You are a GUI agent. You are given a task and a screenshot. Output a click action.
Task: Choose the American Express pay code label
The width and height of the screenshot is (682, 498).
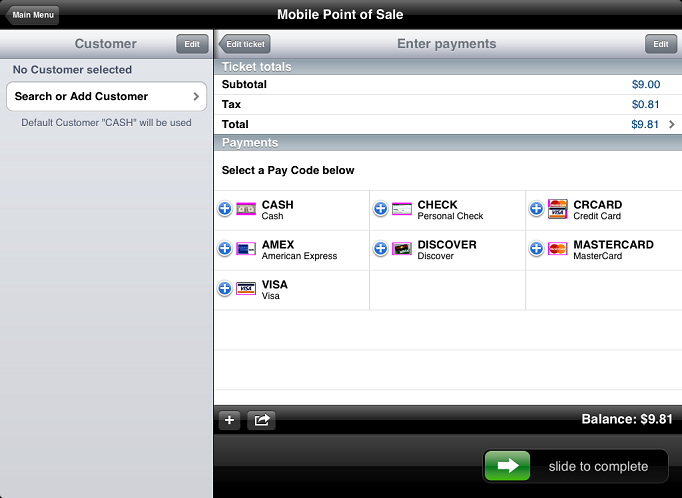(299, 256)
